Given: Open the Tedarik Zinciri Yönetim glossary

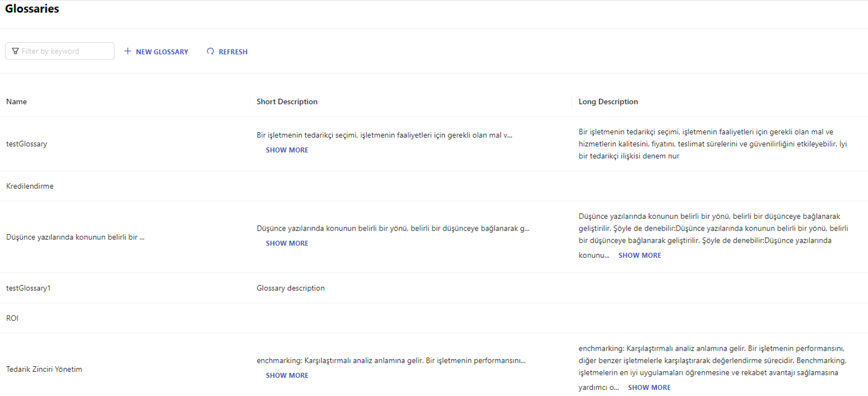Looking at the screenshot, I should click(x=44, y=369).
